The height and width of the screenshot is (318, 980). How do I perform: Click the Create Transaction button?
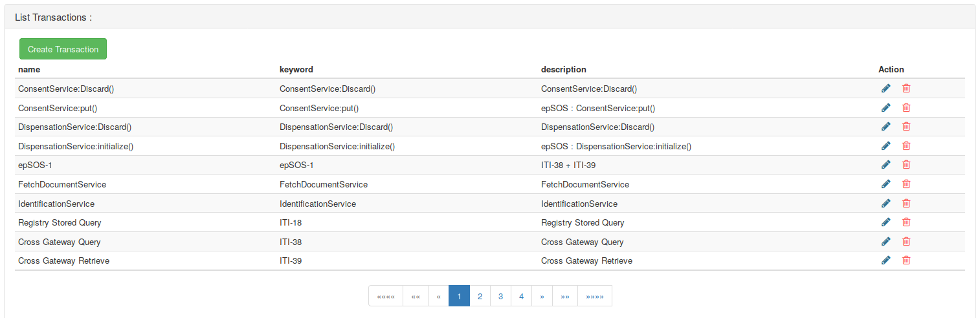click(63, 49)
